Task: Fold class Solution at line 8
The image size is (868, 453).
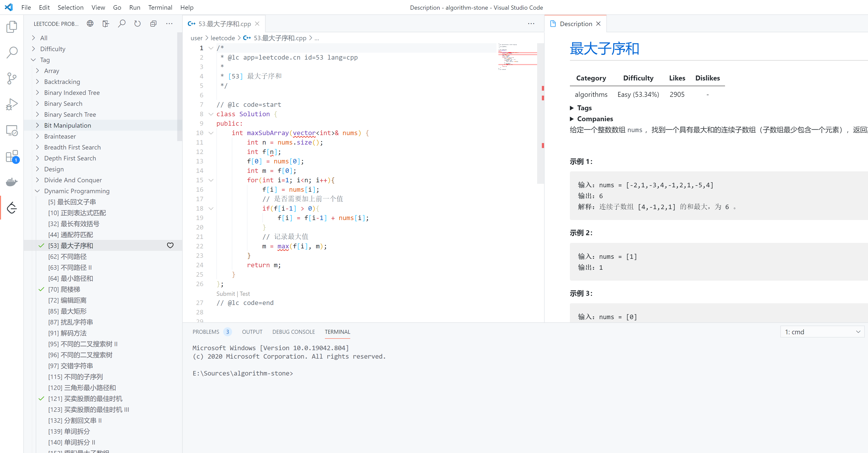Action: pos(211,114)
